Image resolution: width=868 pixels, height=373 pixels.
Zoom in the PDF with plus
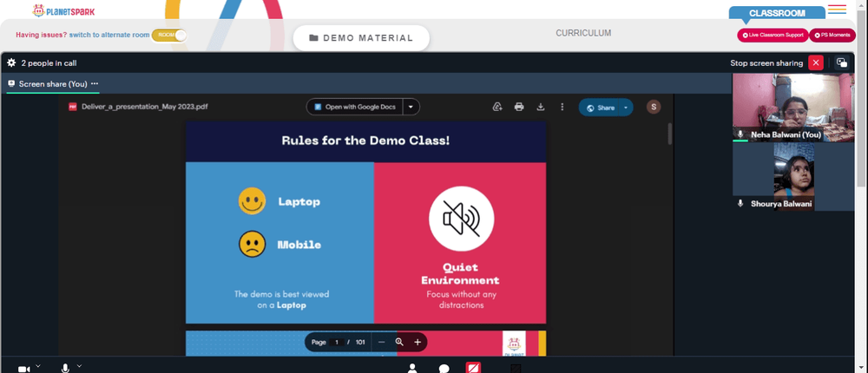point(418,342)
